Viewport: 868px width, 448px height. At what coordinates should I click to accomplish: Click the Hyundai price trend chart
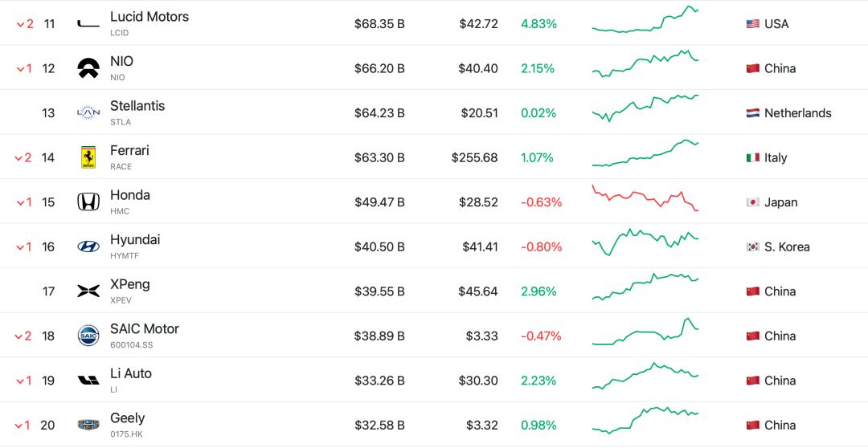(645, 242)
